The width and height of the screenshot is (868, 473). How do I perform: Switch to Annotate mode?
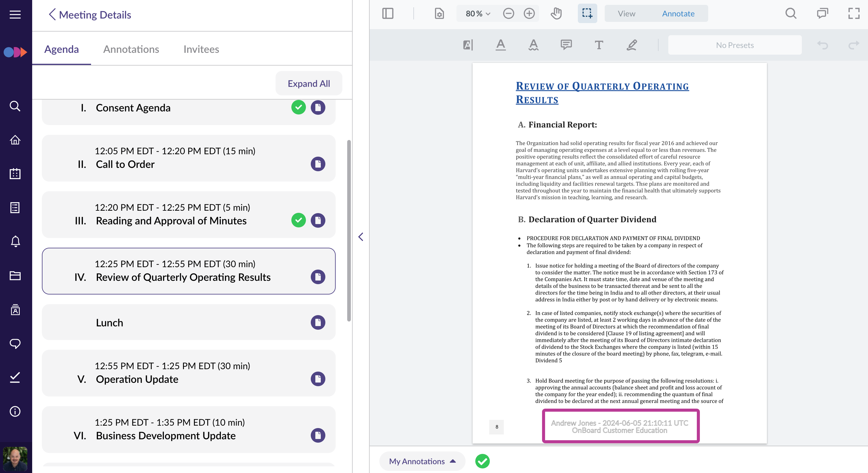(678, 13)
